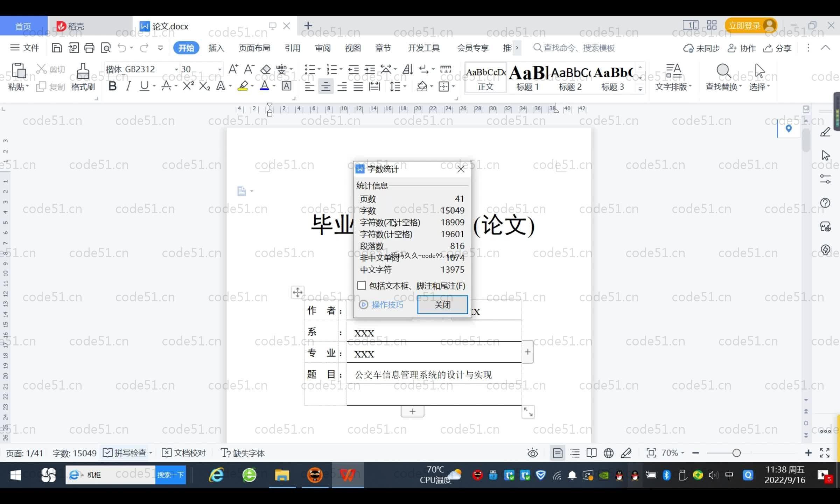The image size is (840, 504).
Task: Open the 选择 dropdown
Action: [759, 86]
